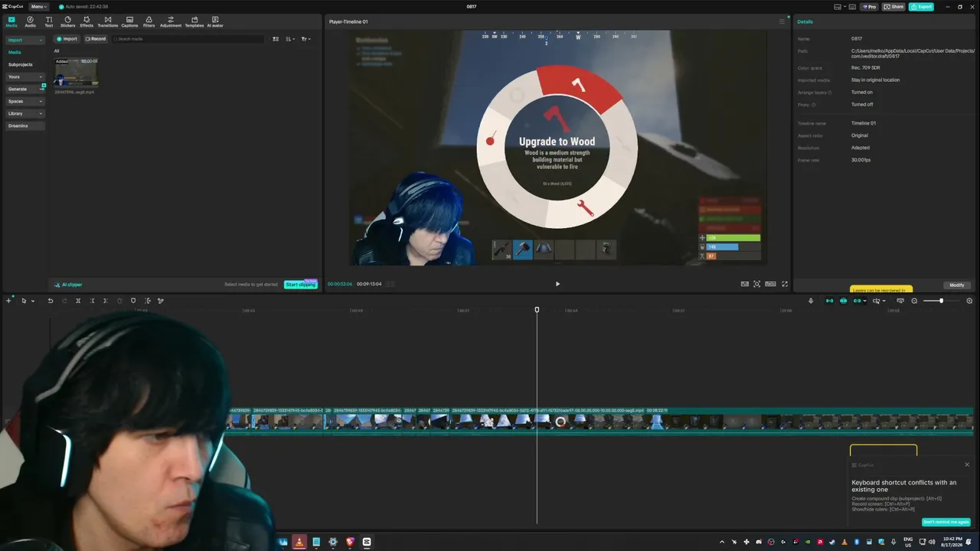Open the Text panel
Image resolution: width=980 pixels, height=551 pixels.
tap(49, 21)
